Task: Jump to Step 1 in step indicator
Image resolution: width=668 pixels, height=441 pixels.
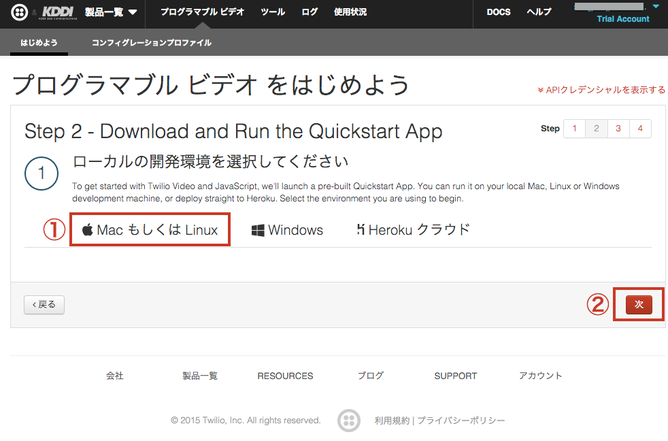Action: click(575, 129)
